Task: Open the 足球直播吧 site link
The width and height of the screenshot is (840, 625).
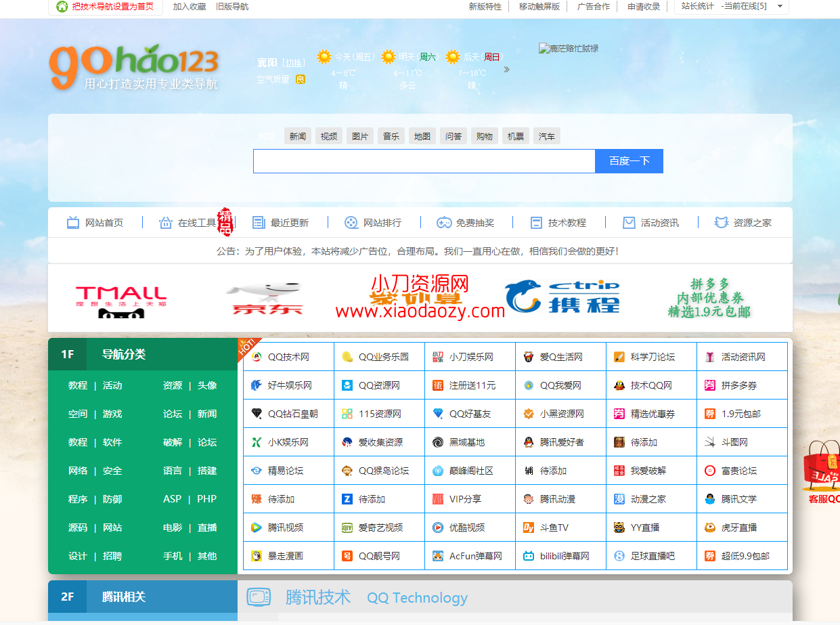Action: tap(653, 556)
